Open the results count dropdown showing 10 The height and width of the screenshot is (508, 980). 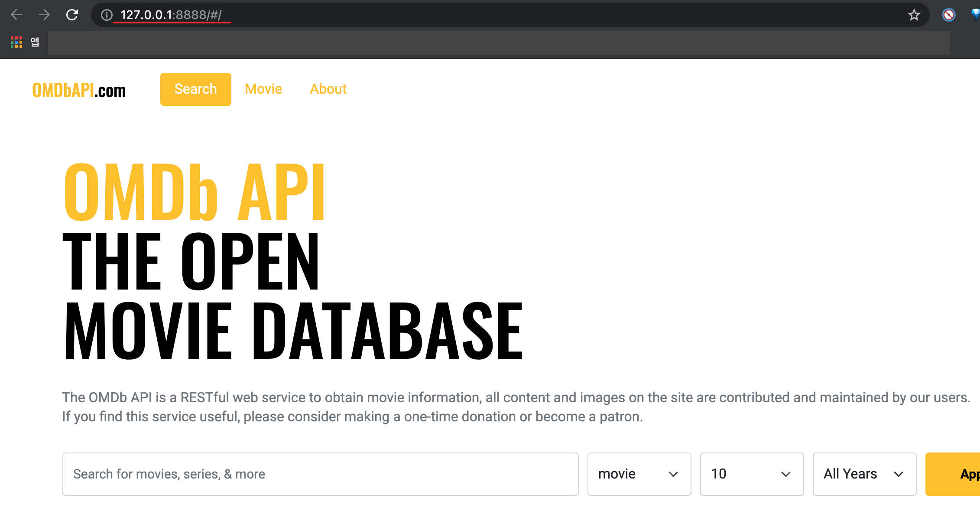pyautogui.click(x=751, y=474)
